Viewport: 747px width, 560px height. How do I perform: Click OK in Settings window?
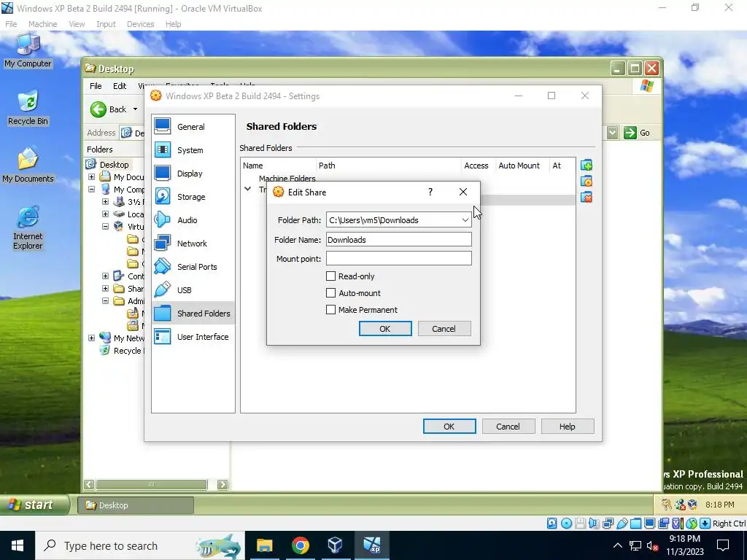pyautogui.click(x=449, y=426)
